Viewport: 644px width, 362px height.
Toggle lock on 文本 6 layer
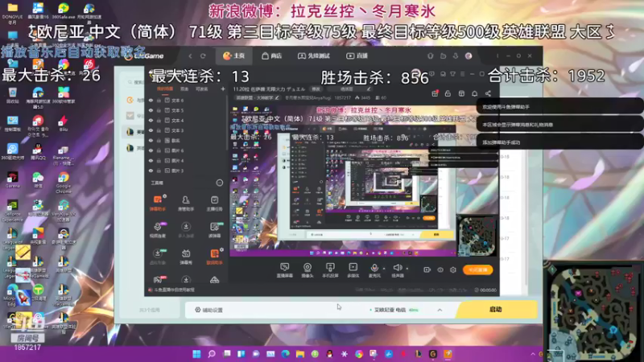point(159,100)
